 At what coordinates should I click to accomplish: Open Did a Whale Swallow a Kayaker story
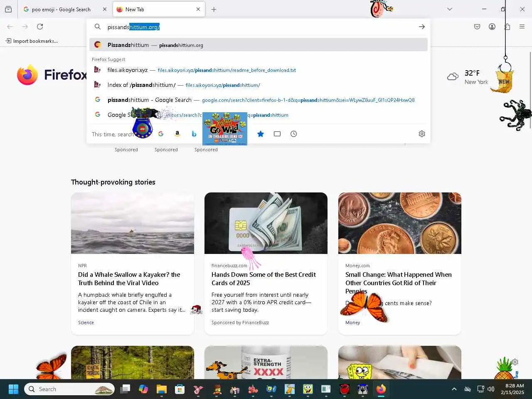point(129,278)
